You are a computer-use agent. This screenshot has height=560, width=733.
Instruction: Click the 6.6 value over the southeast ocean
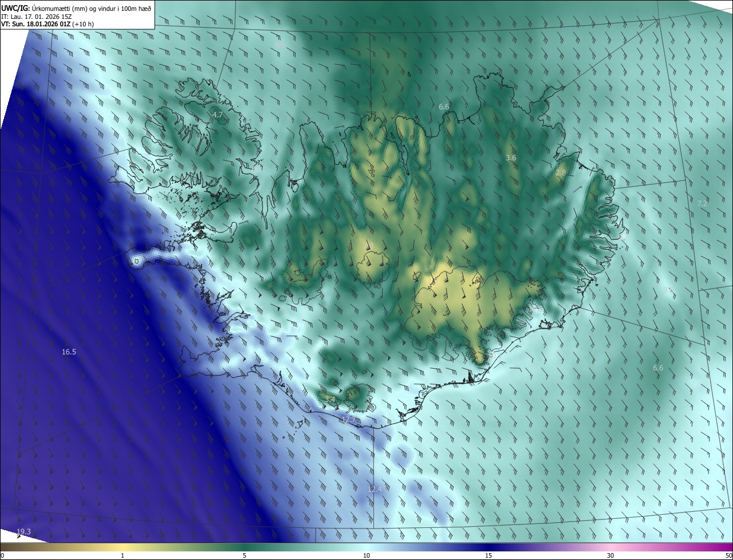(658, 368)
